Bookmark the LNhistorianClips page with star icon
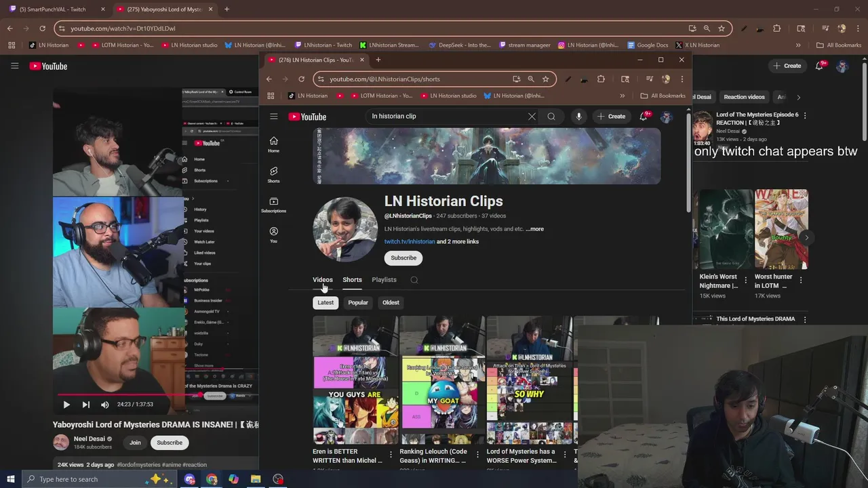Image resolution: width=868 pixels, height=488 pixels. (x=545, y=79)
